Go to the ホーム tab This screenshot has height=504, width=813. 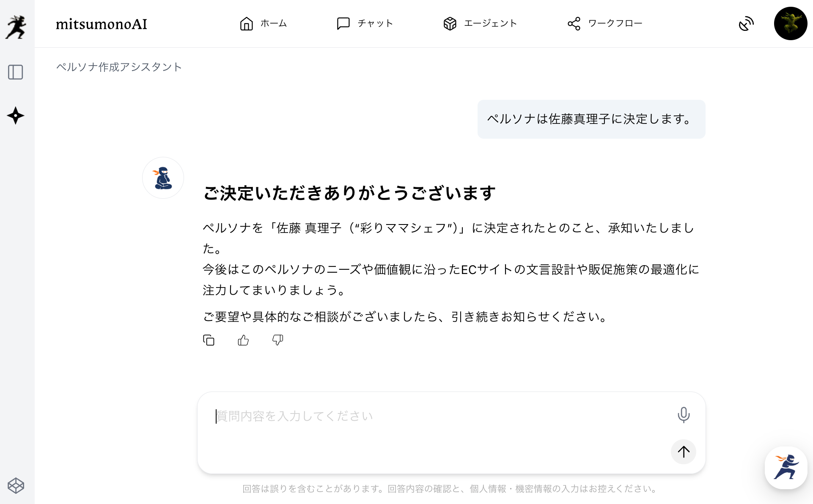tap(263, 24)
